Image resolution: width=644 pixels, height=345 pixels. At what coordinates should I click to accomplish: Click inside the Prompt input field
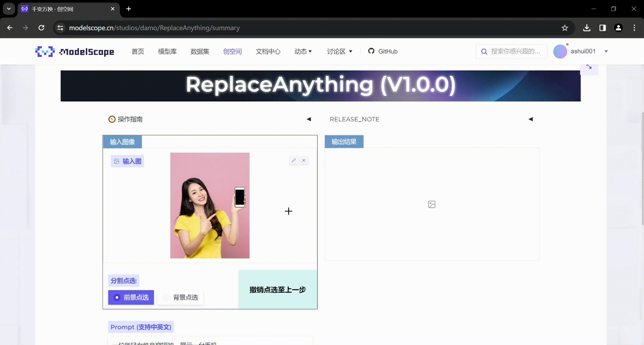[x=211, y=342]
